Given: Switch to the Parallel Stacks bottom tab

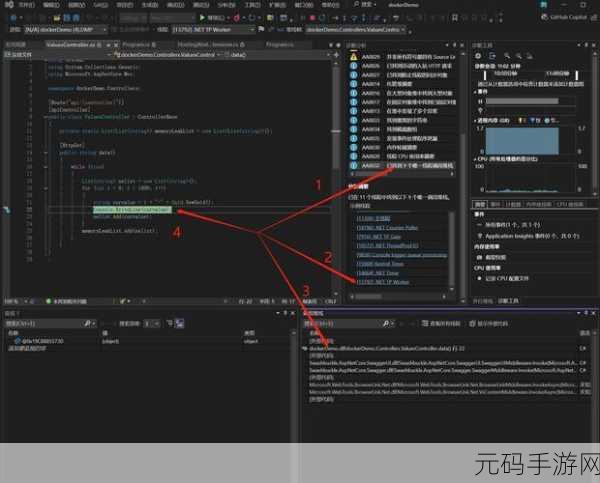Looking at the screenshot, I should point(482,301).
